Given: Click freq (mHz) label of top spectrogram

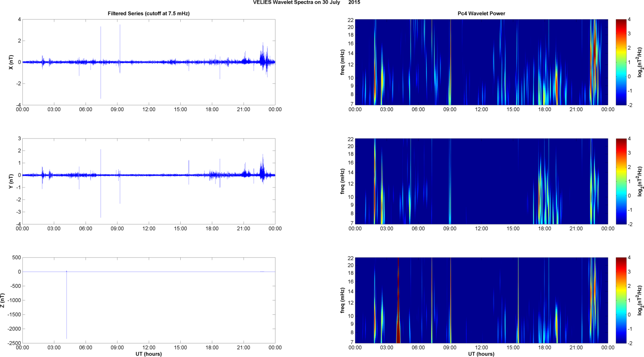Looking at the screenshot, I should [x=343, y=62].
